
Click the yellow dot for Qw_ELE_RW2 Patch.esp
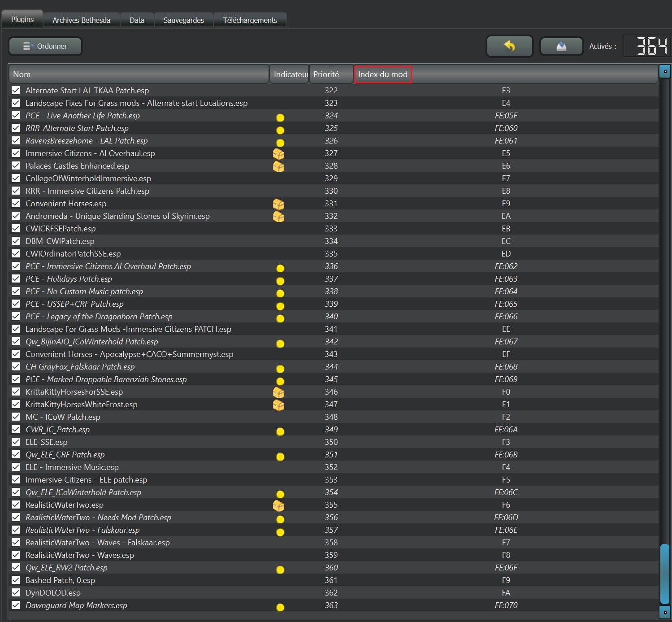(280, 570)
